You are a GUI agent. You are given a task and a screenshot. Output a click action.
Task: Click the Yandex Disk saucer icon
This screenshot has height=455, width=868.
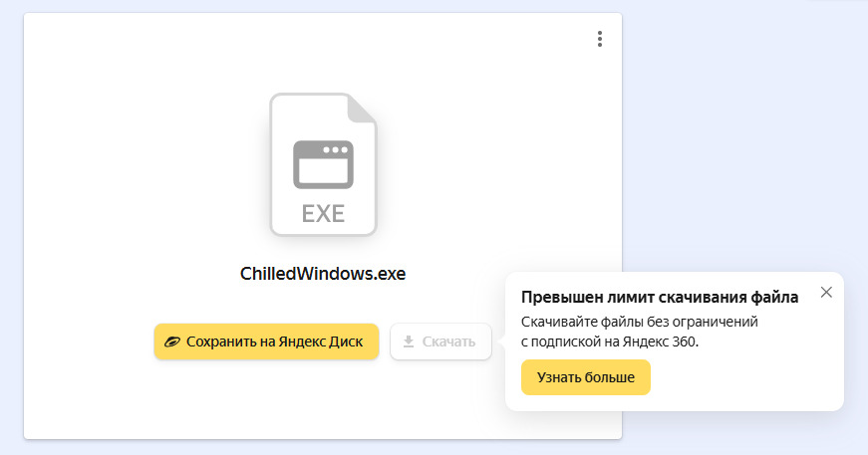tap(172, 341)
